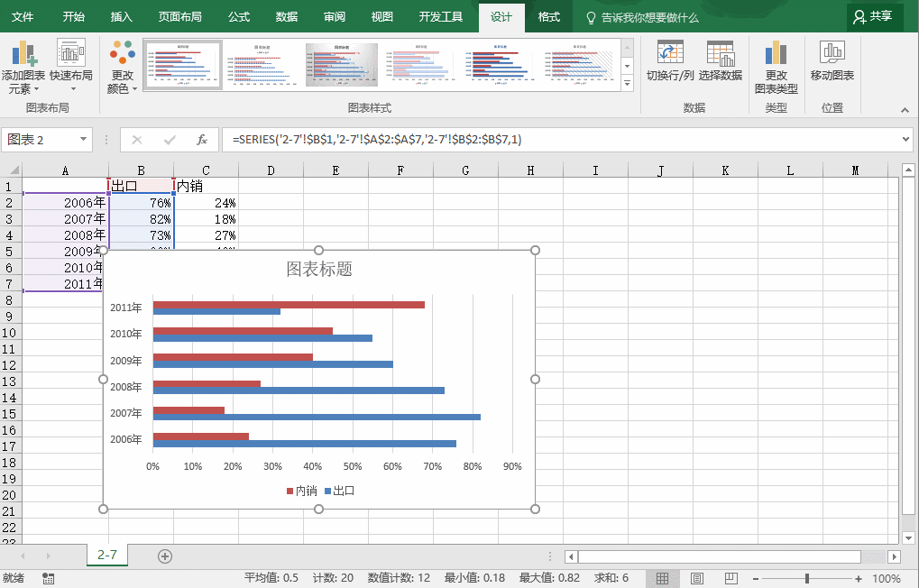This screenshot has height=588, width=919.
Task: Open 更改颜色 palette
Action: (x=123, y=66)
